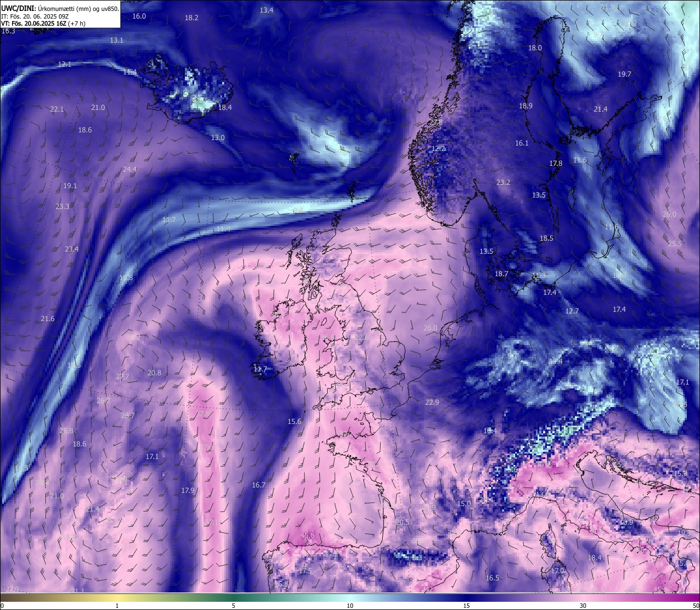Click the map value 16.0

pyautogui.click(x=139, y=16)
